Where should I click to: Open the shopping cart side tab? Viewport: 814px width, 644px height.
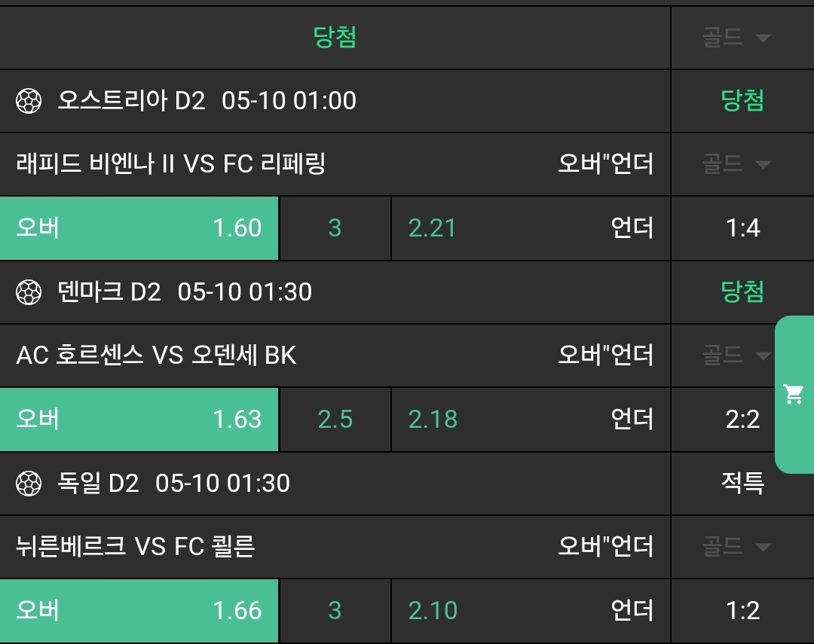(794, 394)
